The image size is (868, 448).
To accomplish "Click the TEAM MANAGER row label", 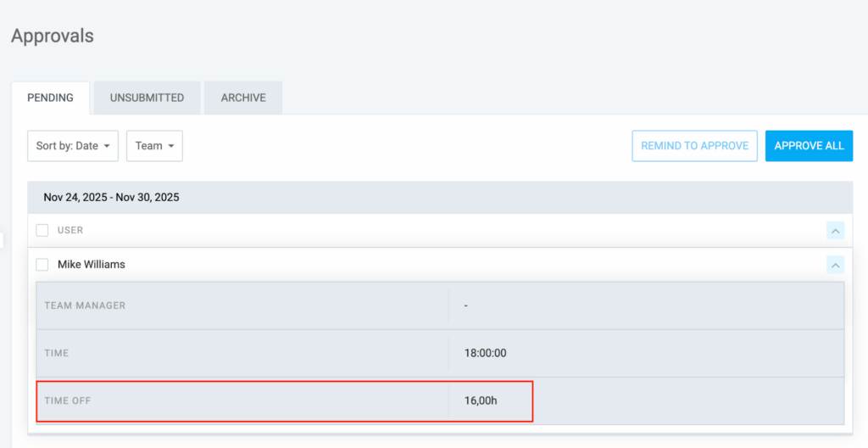I will (x=85, y=305).
